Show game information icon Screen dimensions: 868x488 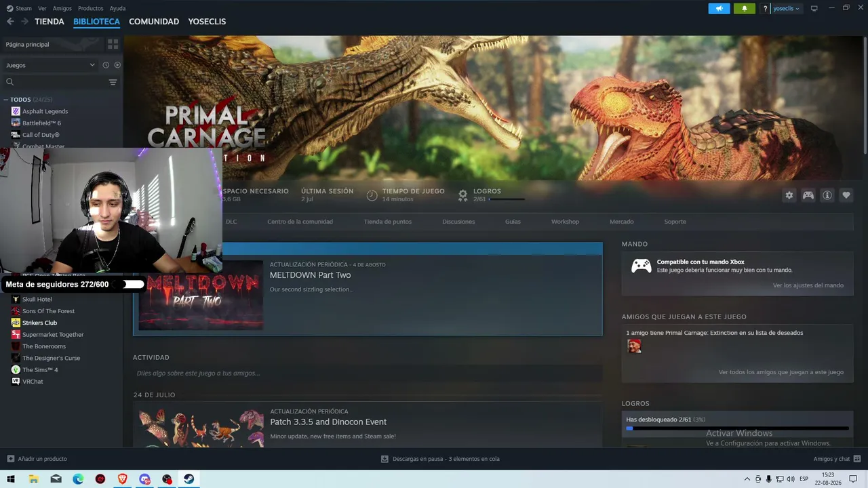pyautogui.click(x=827, y=195)
